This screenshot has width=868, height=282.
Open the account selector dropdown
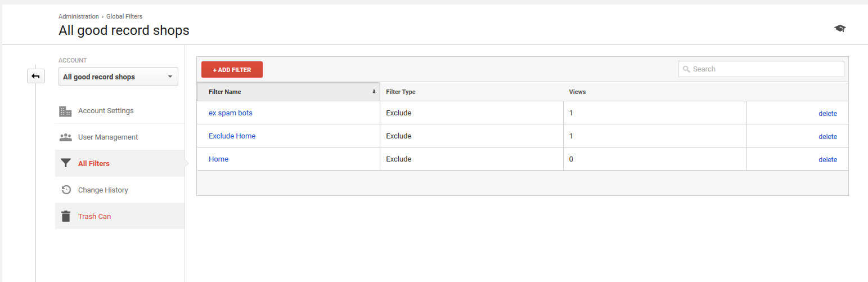118,77
